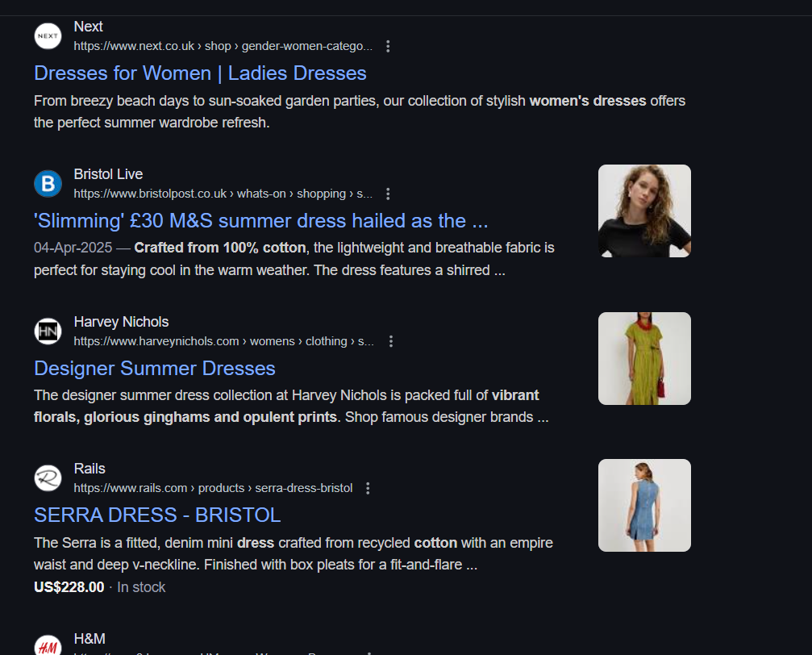Click the 'In stock' availability text
The height and width of the screenshot is (655, 812).
pyautogui.click(x=141, y=587)
